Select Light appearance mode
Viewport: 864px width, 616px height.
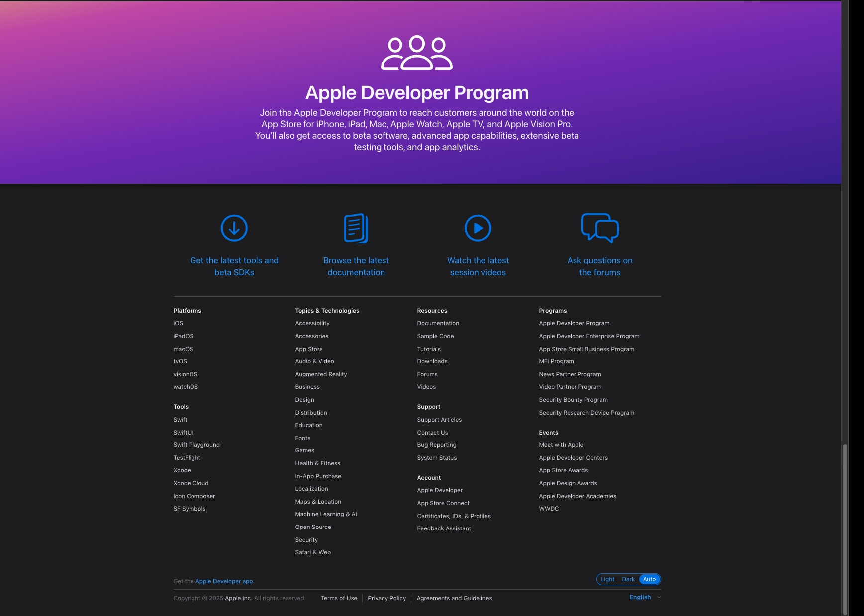pyautogui.click(x=607, y=579)
